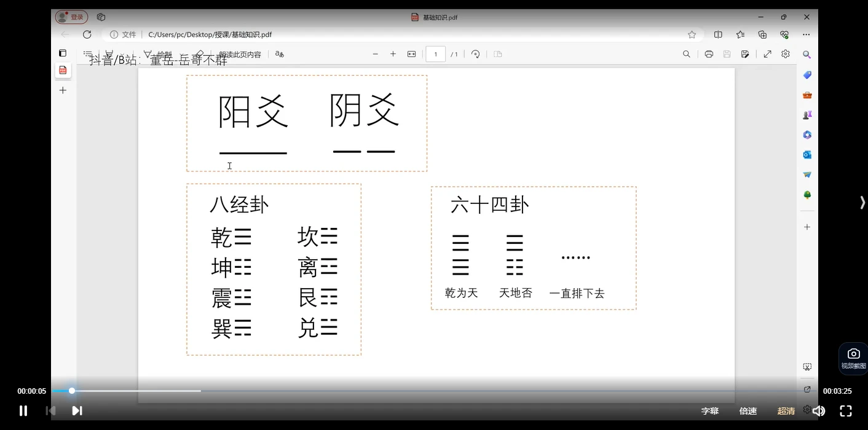Add new item in left vertical bar
Screen dimensions: 868x430
[63, 90]
